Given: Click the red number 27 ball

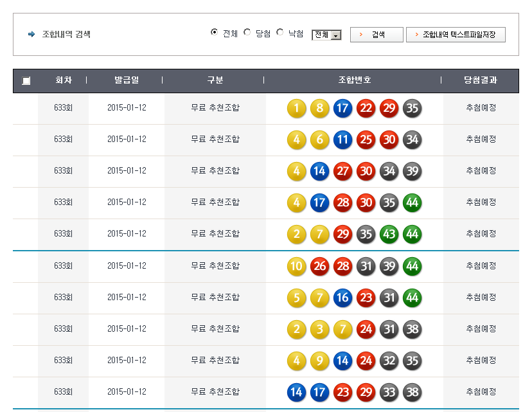Looking at the screenshot, I should (x=342, y=171).
